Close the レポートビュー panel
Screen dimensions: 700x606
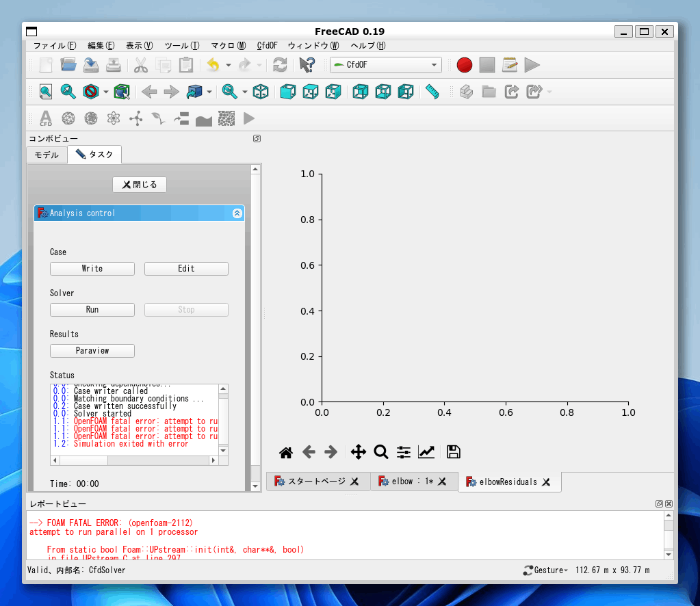[669, 504]
